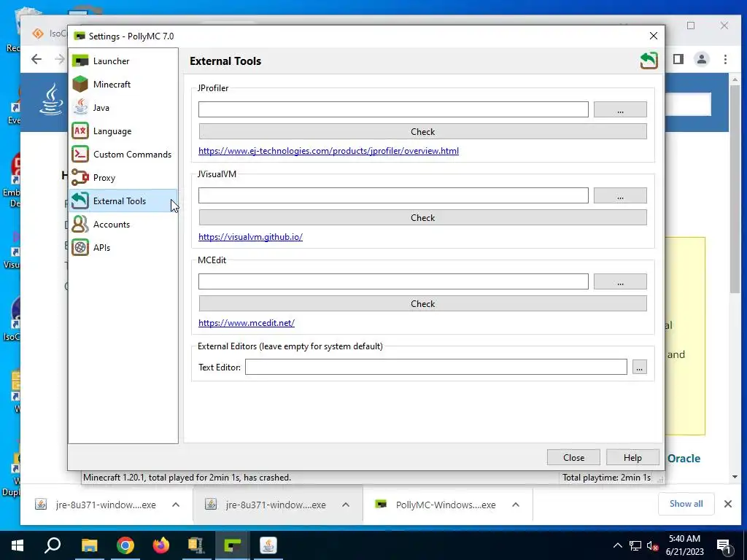Click the Oracle link in browser window
Viewport: 747px width, 560px height.
click(x=684, y=459)
